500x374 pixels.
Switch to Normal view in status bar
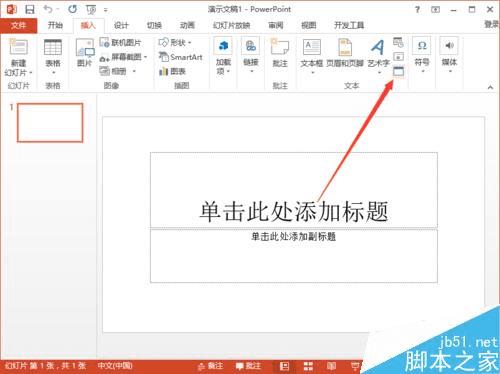point(284,366)
